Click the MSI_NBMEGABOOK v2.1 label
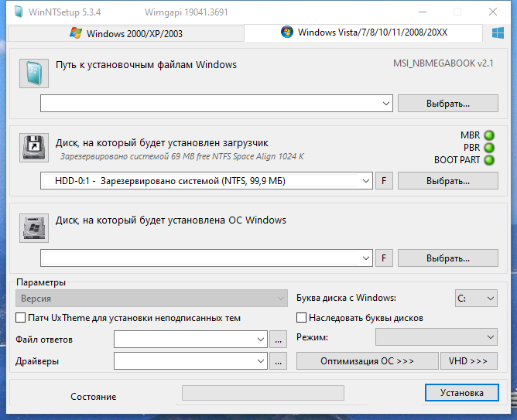Screen dimensions: 517x420 click(443, 63)
